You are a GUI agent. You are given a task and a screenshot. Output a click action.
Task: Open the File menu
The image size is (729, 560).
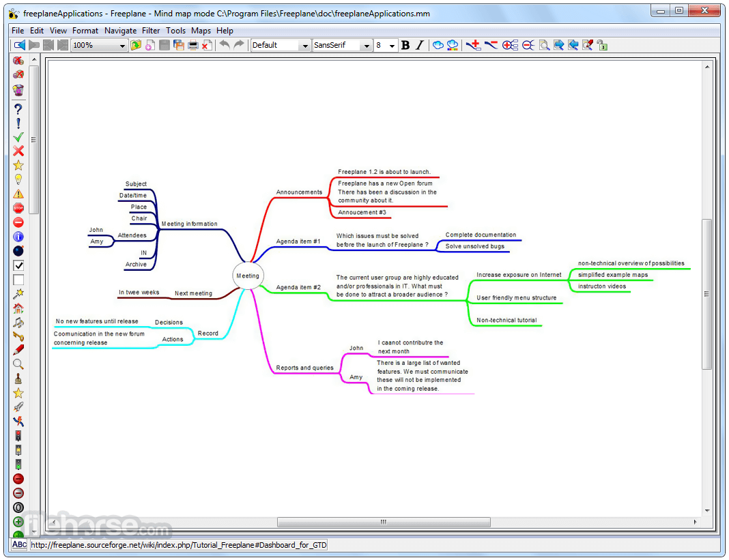(x=18, y=31)
